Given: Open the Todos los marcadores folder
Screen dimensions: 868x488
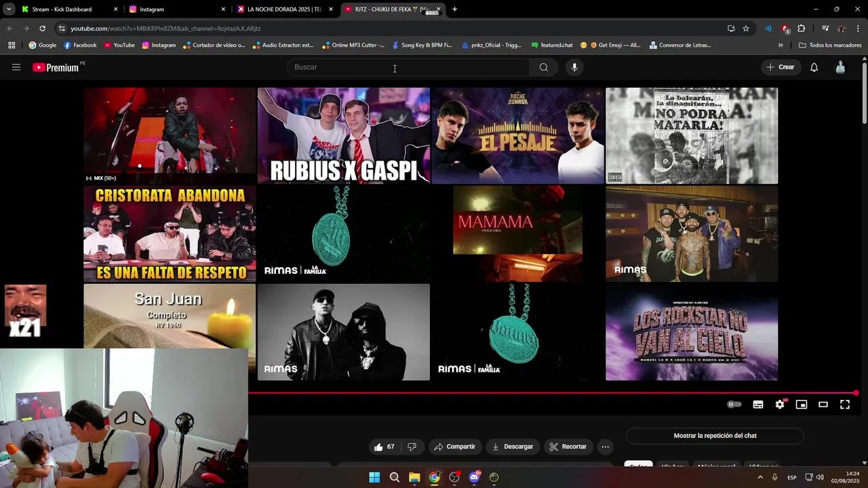Looking at the screenshot, I should [x=831, y=45].
